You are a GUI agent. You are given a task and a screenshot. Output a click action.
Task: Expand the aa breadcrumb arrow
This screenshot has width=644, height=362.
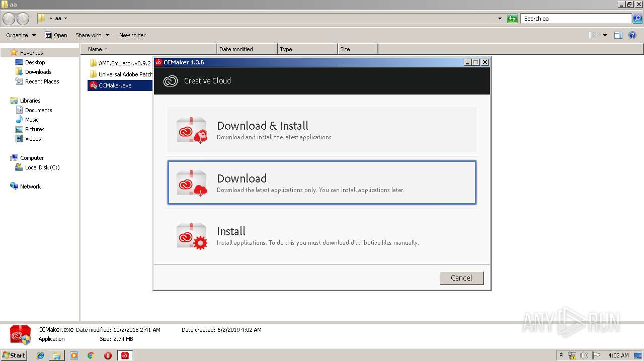pyautogui.click(x=65, y=19)
